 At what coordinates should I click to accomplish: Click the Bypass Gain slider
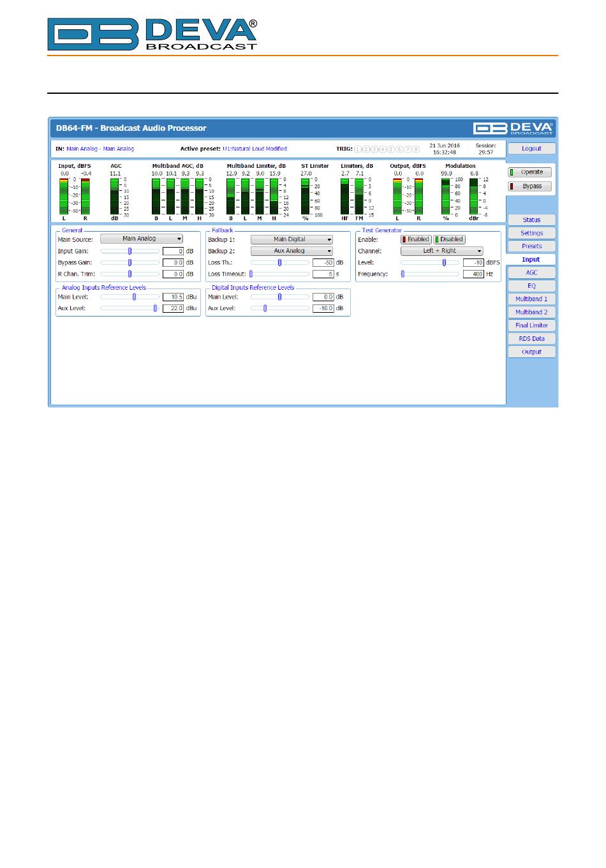click(130, 262)
